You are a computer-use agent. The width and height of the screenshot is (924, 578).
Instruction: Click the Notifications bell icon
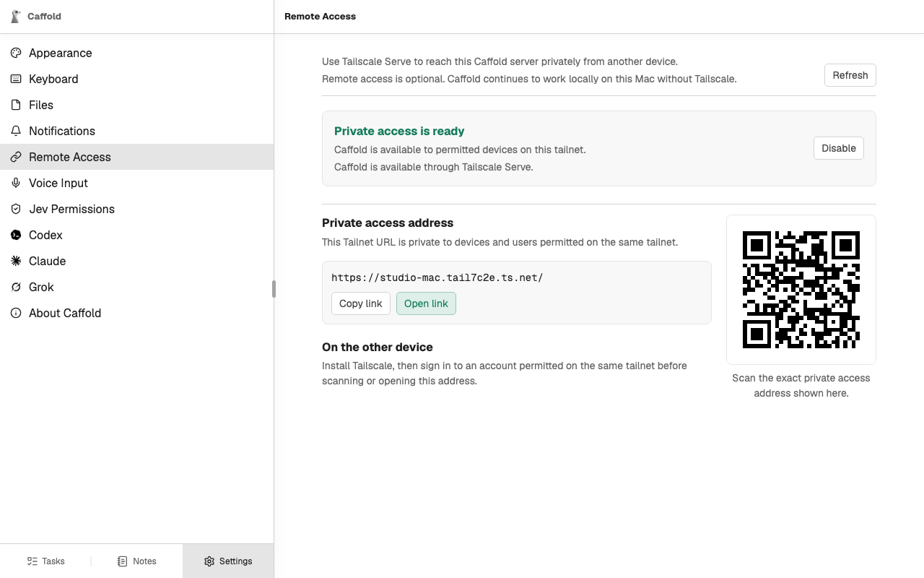16,131
